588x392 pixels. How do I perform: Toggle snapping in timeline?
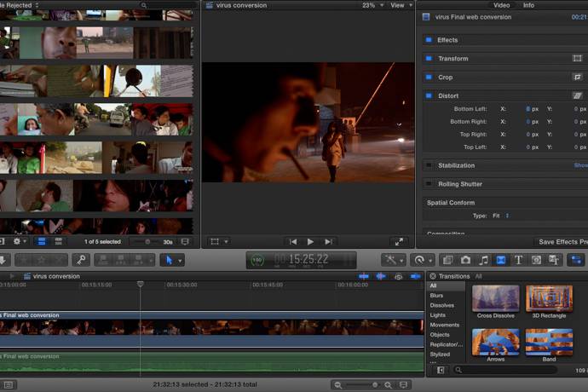click(415, 276)
